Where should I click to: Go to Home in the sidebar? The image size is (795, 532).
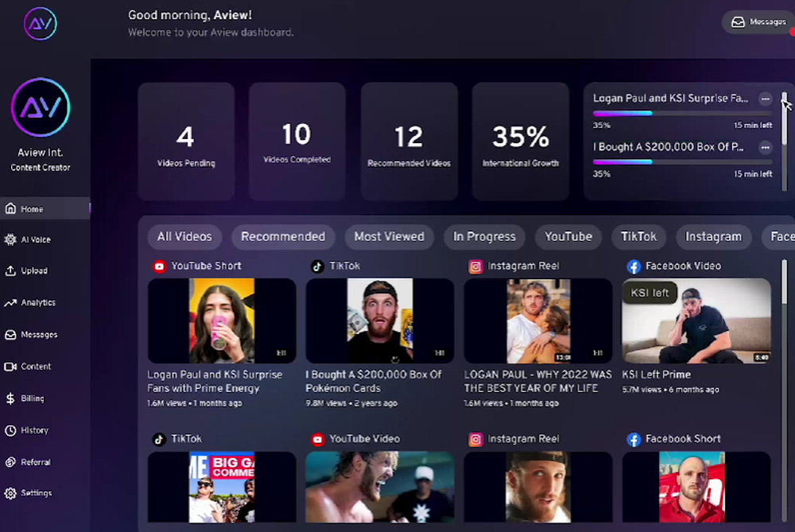coord(45,208)
